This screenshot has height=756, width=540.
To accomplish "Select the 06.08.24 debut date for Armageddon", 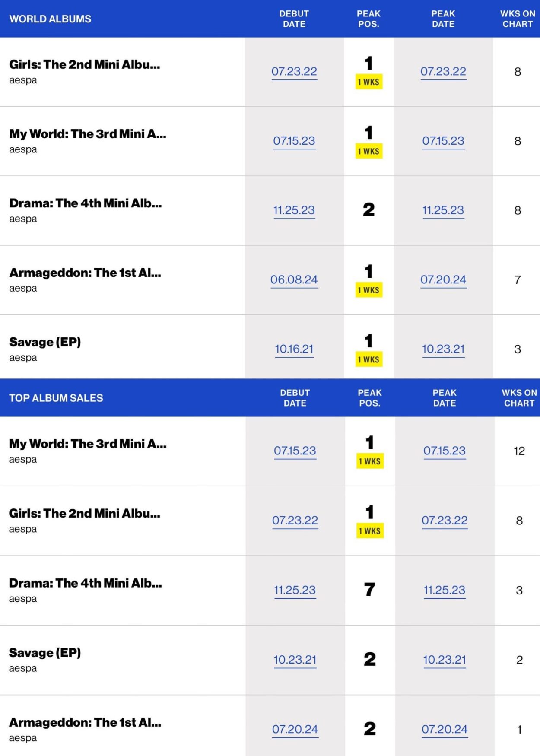I will 294,280.
